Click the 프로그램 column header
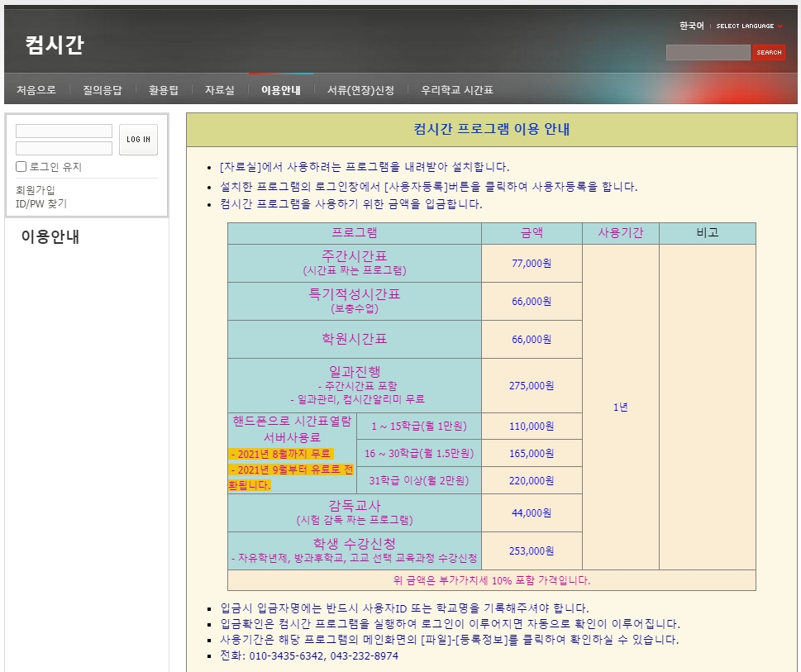801x672 pixels. click(355, 233)
